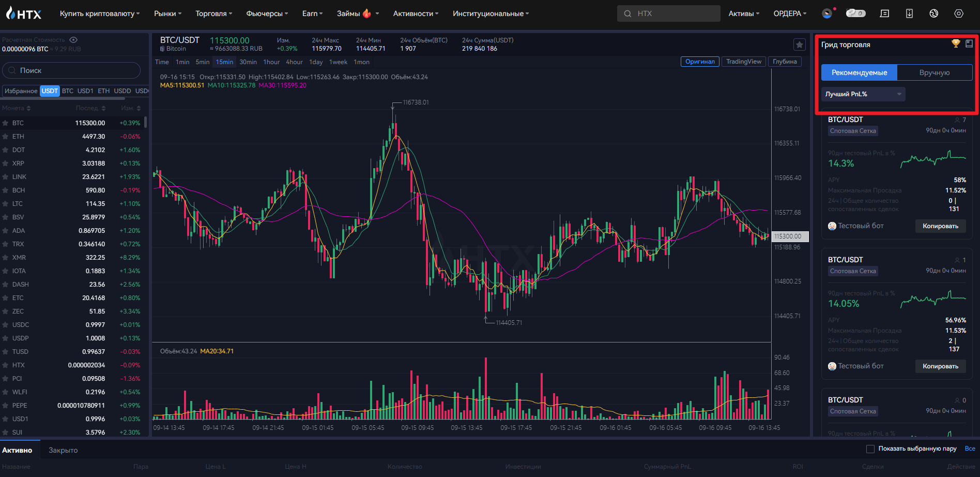Screen dimensions: 980x477
Task: Expand the 'Фьючерсы' menu
Action: (267, 13)
